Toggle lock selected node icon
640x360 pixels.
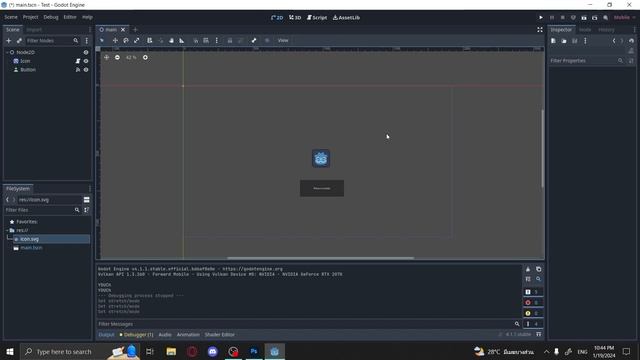230,40
